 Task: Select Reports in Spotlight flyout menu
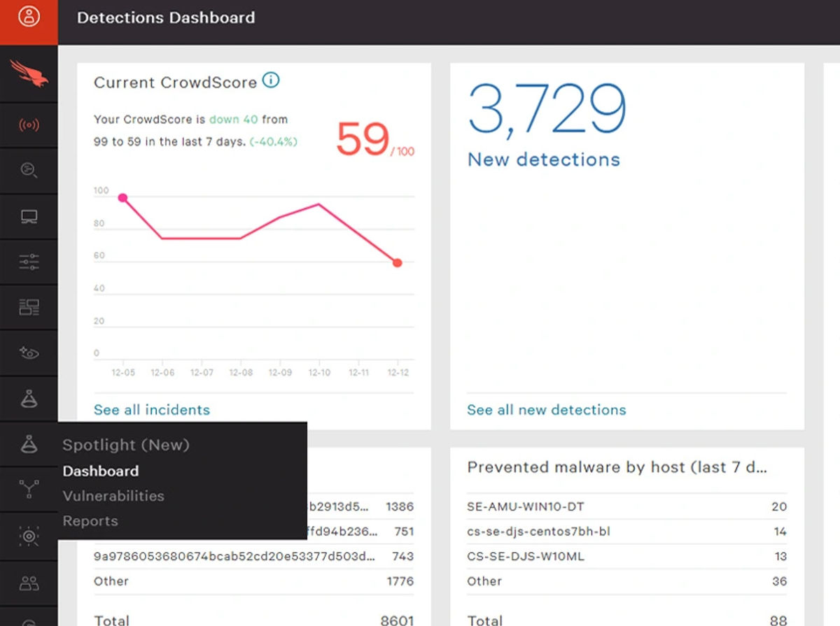pos(90,521)
